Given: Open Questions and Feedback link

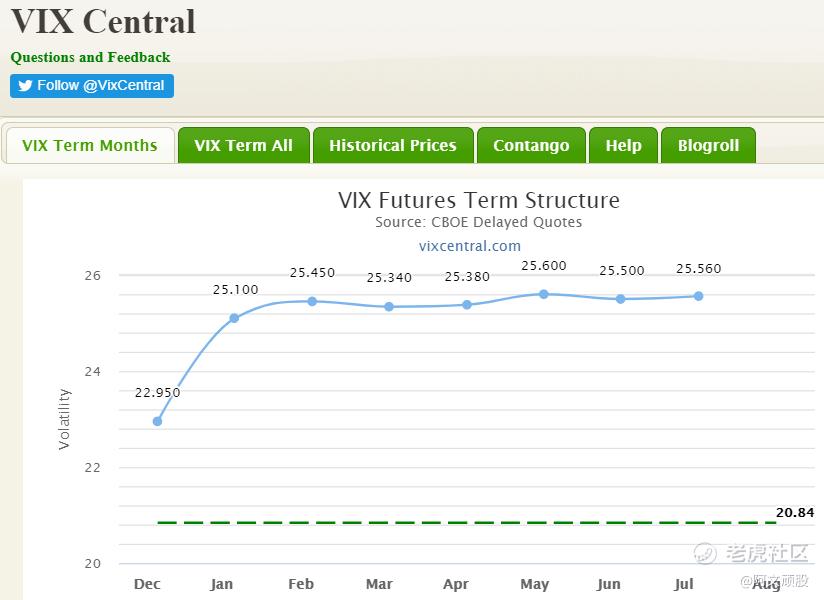Looking at the screenshot, I should point(90,57).
